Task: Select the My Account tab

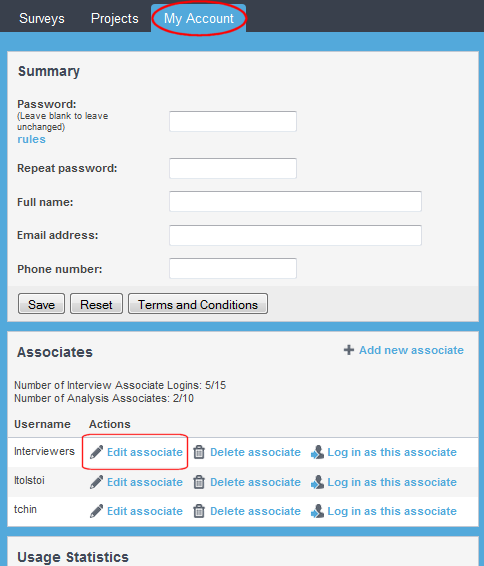Action: (199, 18)
